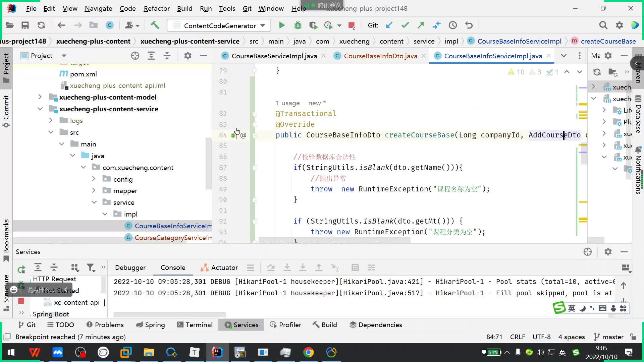Open the Build menu
644x362 pixels.
click(x=184, y=8)
